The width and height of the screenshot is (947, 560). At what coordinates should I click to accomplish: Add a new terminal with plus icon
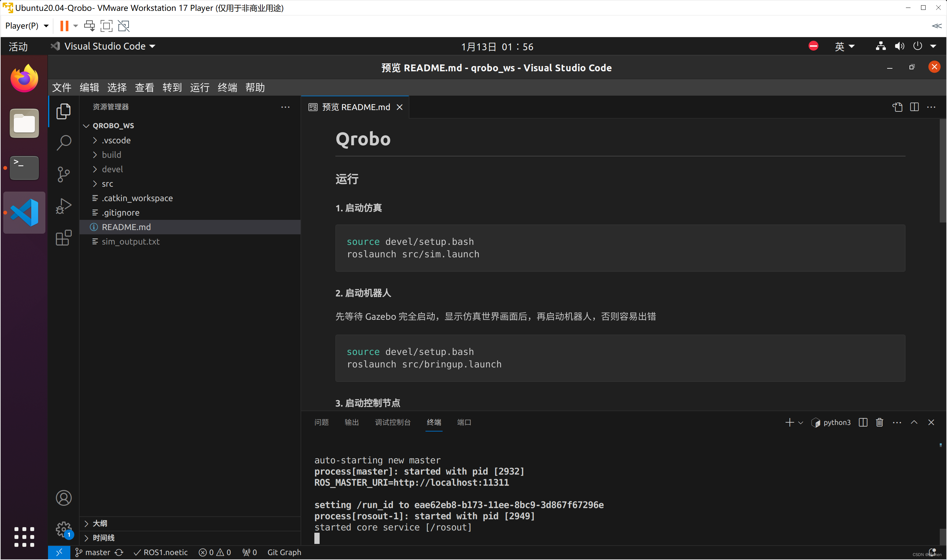pyautogui.click(x=789, y=422)
